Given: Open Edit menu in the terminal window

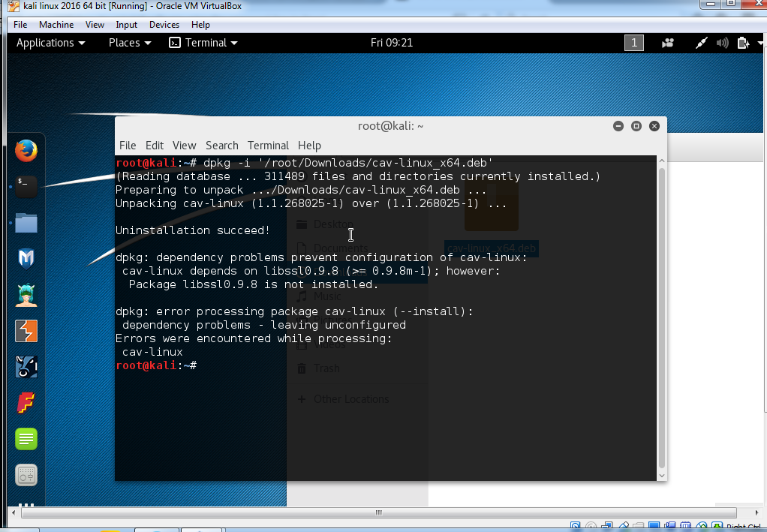Looking at the screenshot, I should 154,146.
